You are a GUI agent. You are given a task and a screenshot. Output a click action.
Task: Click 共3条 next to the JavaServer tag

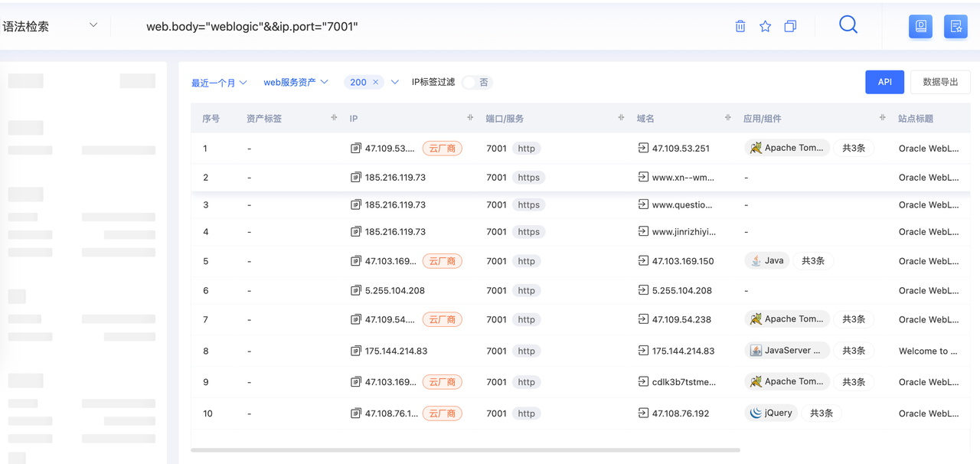click(x=854, y=351)
